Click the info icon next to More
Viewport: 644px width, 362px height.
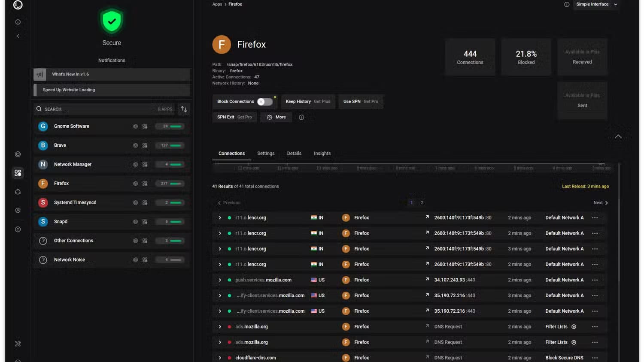[x=301, y=117]
